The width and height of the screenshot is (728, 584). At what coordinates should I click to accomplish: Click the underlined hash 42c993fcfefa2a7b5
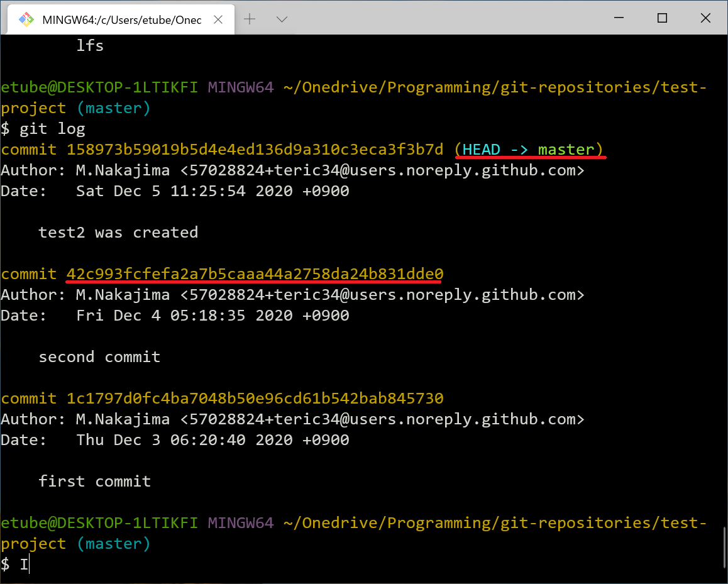[x=255, y=274]
